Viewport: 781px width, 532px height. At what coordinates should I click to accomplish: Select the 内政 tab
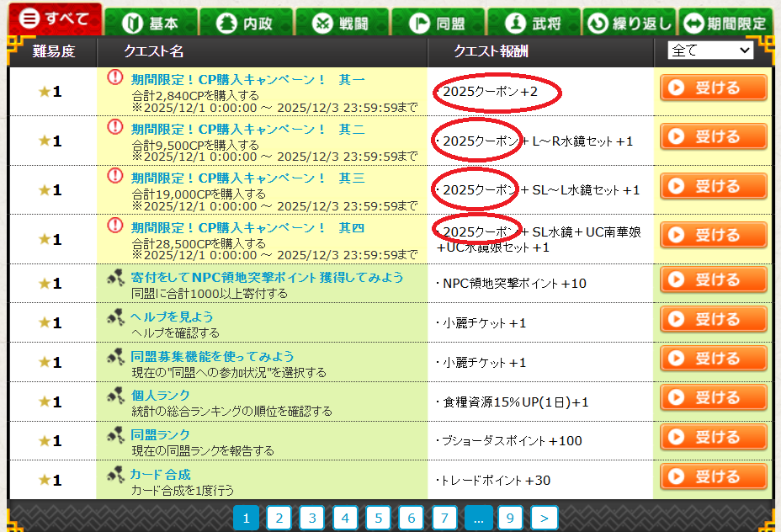[x=245, y=23]
